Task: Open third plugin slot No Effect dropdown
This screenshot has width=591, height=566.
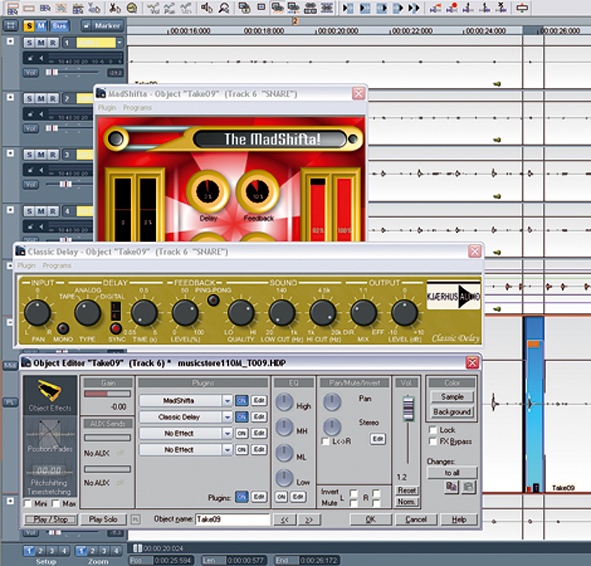Action: tap(227, 433)
